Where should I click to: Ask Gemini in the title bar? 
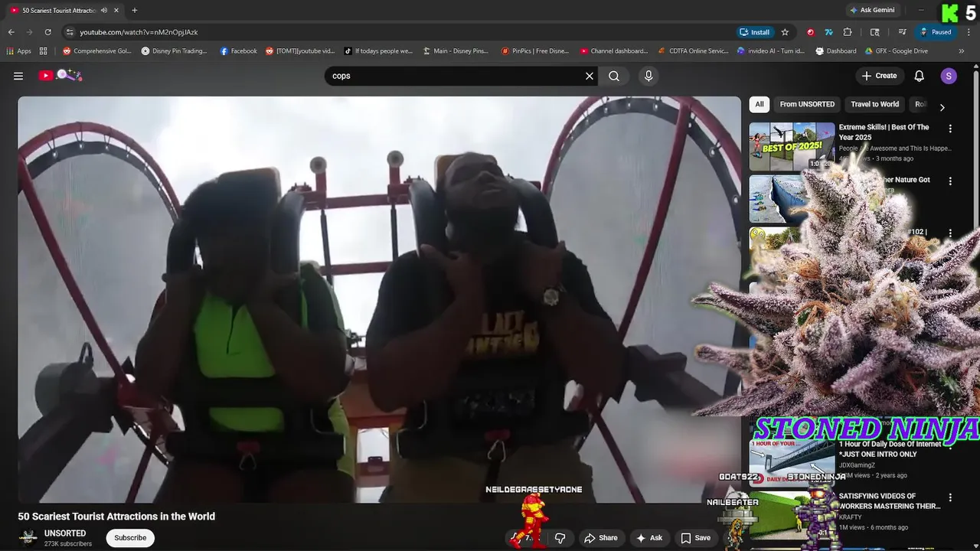point(872,10)
